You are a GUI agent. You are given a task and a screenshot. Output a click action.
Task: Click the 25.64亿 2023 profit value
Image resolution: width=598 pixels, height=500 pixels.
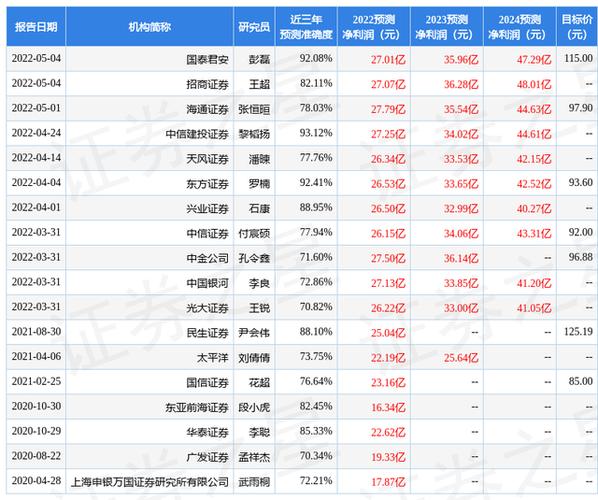click(x=461, y=358)
